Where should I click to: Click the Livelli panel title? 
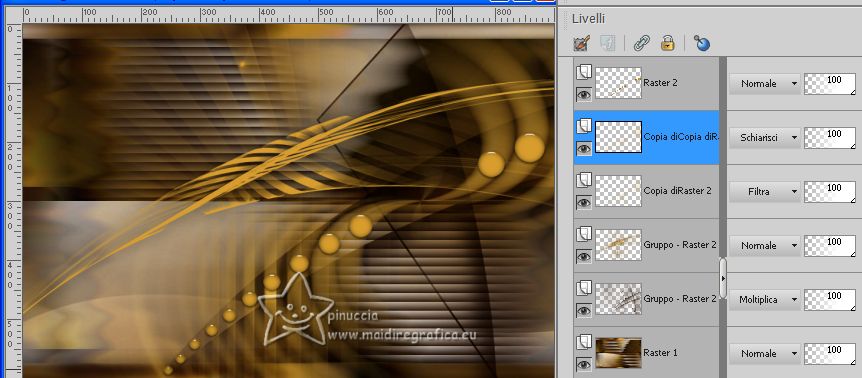(588, 18)
